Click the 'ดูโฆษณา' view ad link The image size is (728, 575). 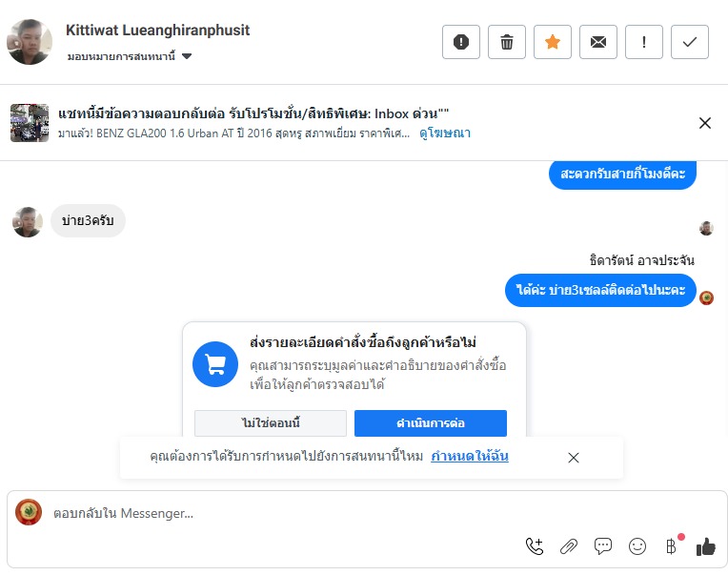pos(445,133)
